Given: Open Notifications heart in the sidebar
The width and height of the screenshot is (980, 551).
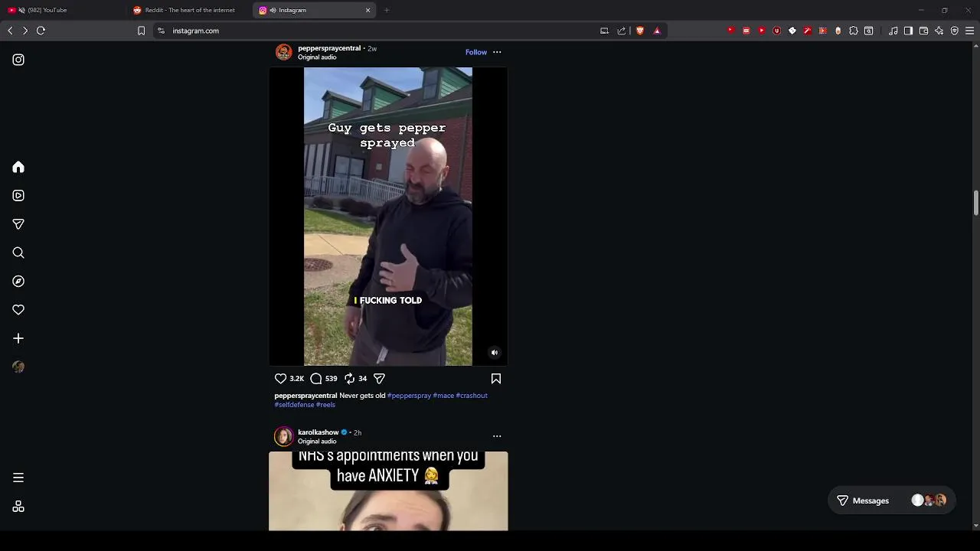Looking at the screenshot, I should (18, 310).
